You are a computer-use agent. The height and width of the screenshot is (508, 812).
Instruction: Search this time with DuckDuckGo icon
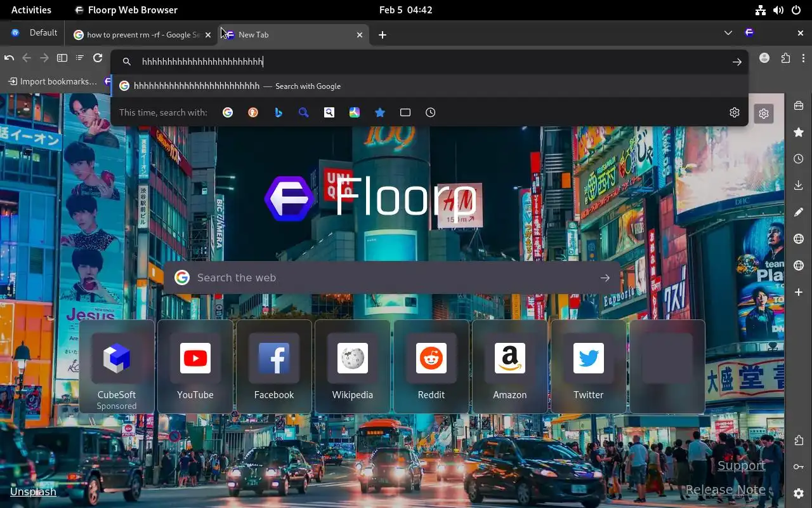click(x=253, y=112)
